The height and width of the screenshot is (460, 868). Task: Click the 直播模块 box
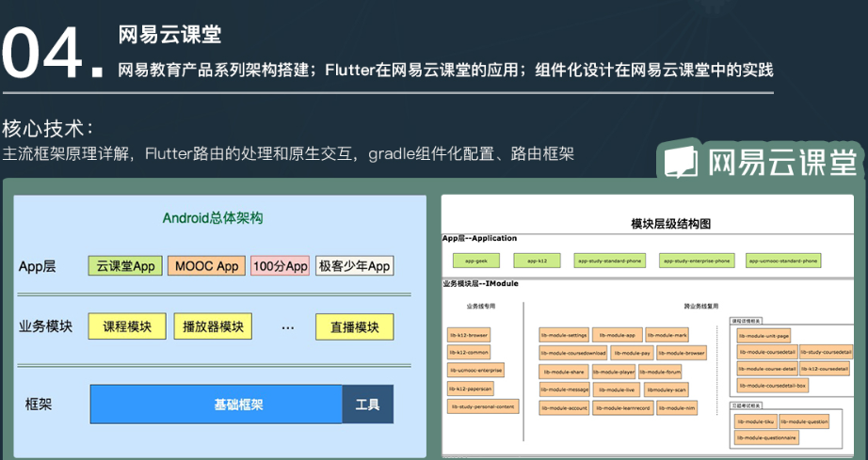point(354,326)
